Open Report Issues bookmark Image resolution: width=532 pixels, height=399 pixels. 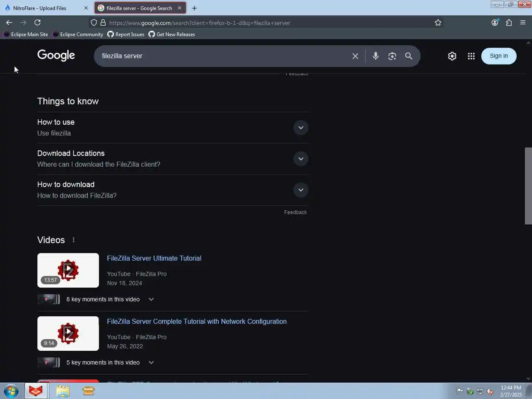(126, 34)
